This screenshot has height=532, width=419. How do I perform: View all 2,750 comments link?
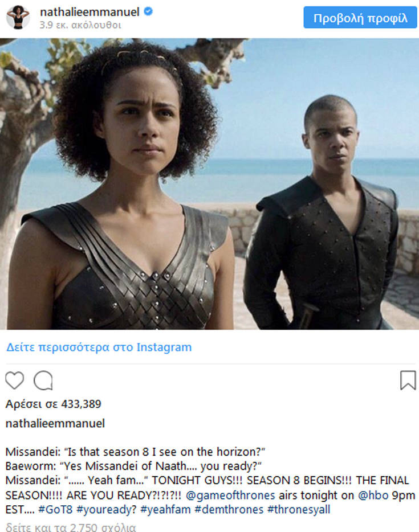[x=71, y=527]
